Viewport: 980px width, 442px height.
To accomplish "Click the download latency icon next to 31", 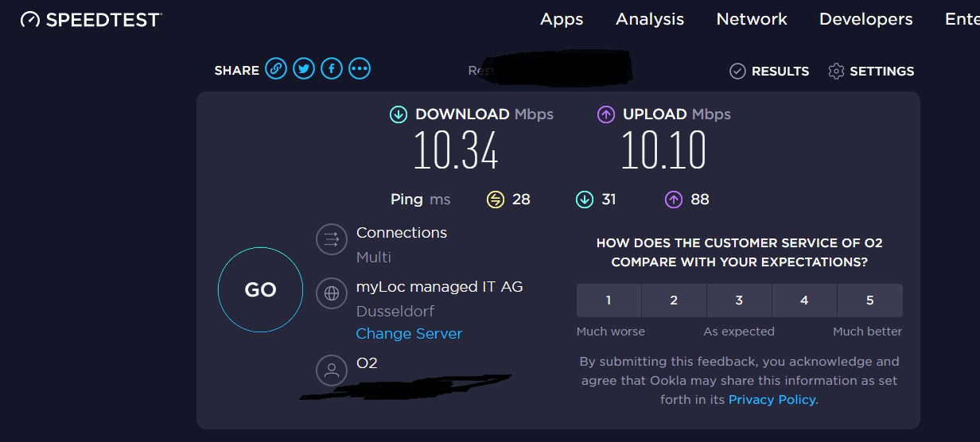I will point(585,200).
